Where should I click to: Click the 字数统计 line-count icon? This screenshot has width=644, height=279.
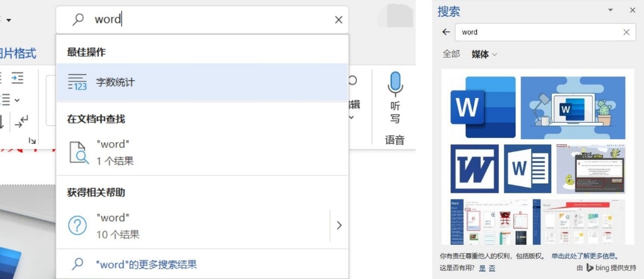(77, 82)
